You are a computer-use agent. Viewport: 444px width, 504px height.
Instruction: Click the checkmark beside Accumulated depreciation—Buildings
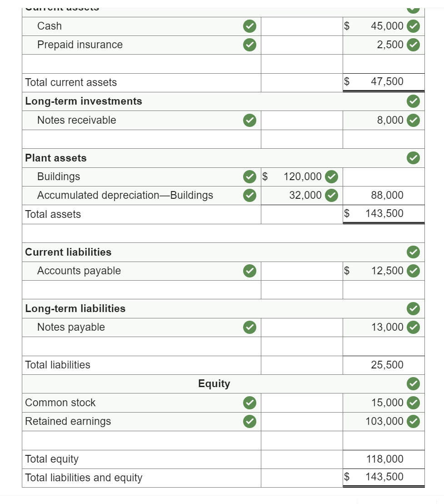point(249,195)
